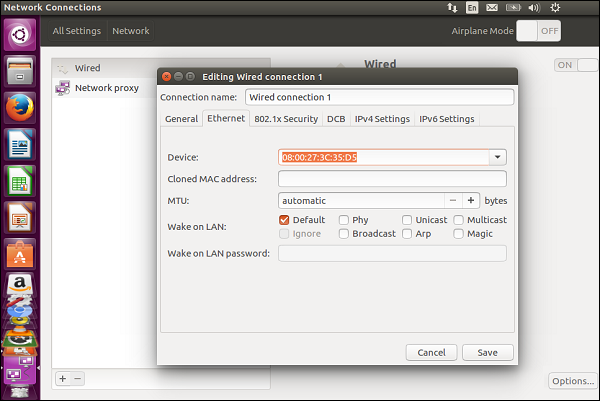Image resolution: width=600 pixels, height=401 pixels.
Task: Open Firefox from the launcher
Action: tap(21, 107)
